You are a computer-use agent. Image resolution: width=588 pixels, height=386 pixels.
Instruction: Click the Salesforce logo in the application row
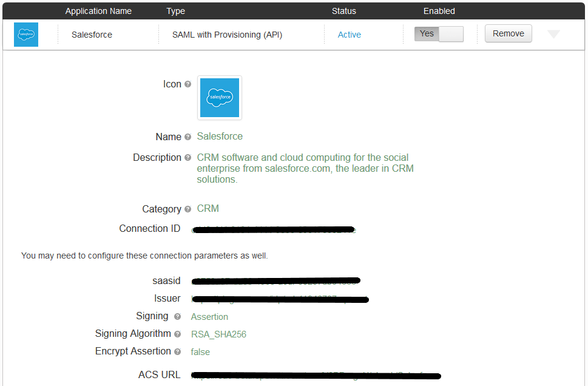[x=26, y=35]
